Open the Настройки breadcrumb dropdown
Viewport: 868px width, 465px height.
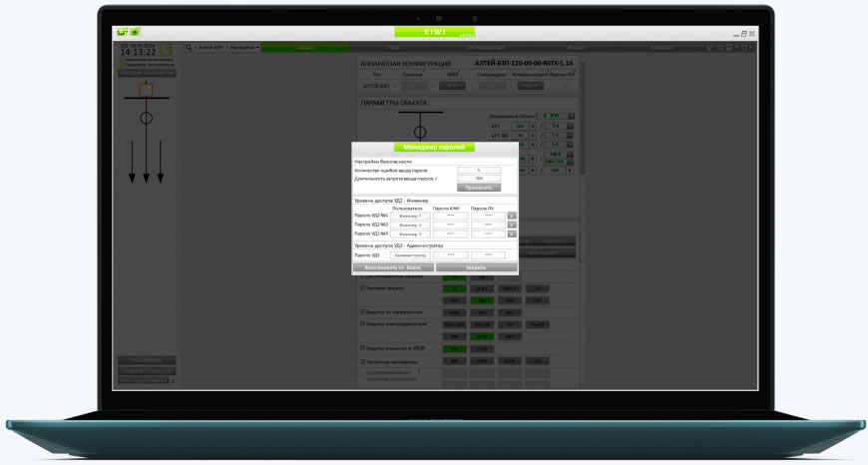pyautogui.click(x=243, y=47)
